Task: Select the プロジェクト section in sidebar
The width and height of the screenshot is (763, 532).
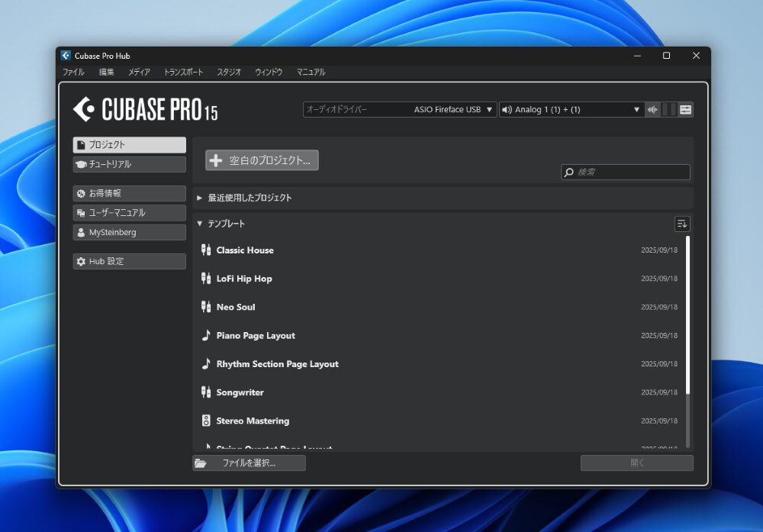Action: click(130, 144)
